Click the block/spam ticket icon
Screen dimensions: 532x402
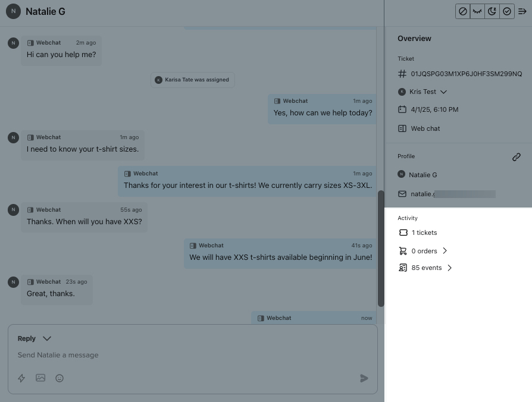(463, 11)
